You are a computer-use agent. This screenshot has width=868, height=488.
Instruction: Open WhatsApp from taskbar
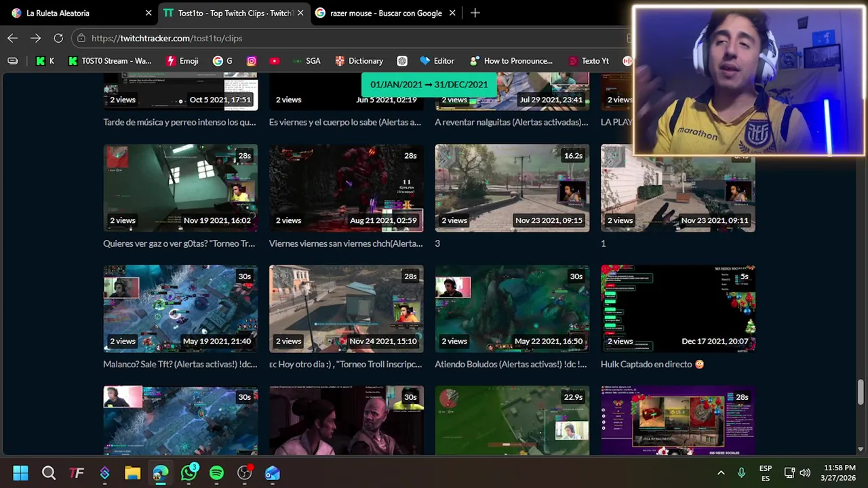pos(189,473)
